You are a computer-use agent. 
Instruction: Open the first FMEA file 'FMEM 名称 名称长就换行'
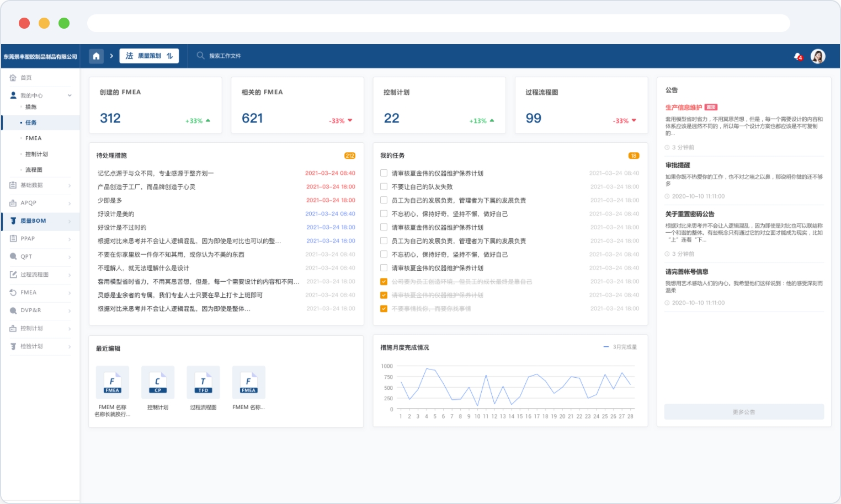113,382
